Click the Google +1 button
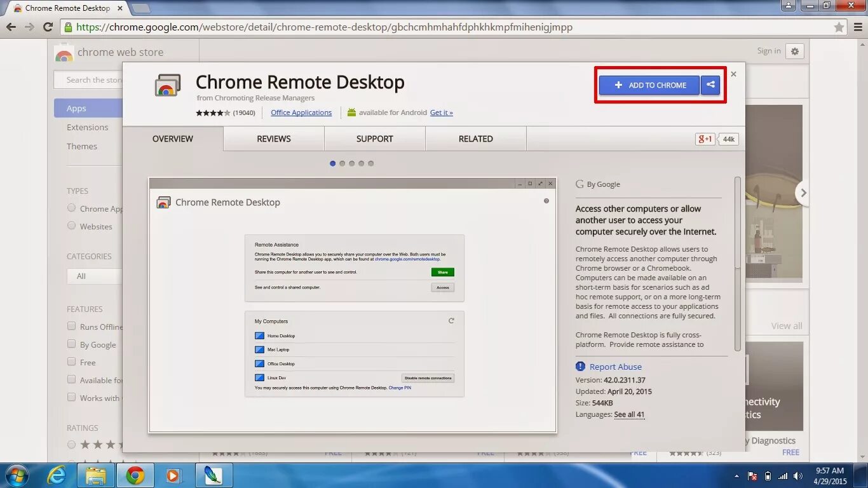 click(705, 139)
